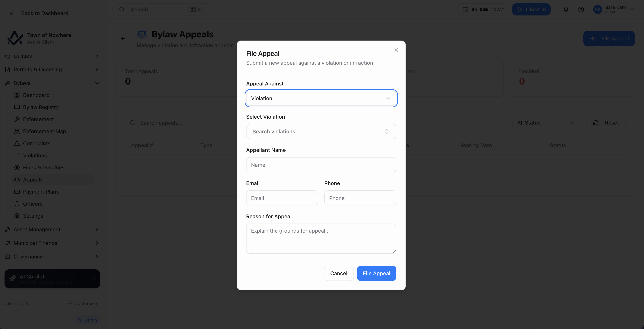This screenshot has height=329, width=644.
Task: Click the Customize link
Action: click(x=82, y=304)
